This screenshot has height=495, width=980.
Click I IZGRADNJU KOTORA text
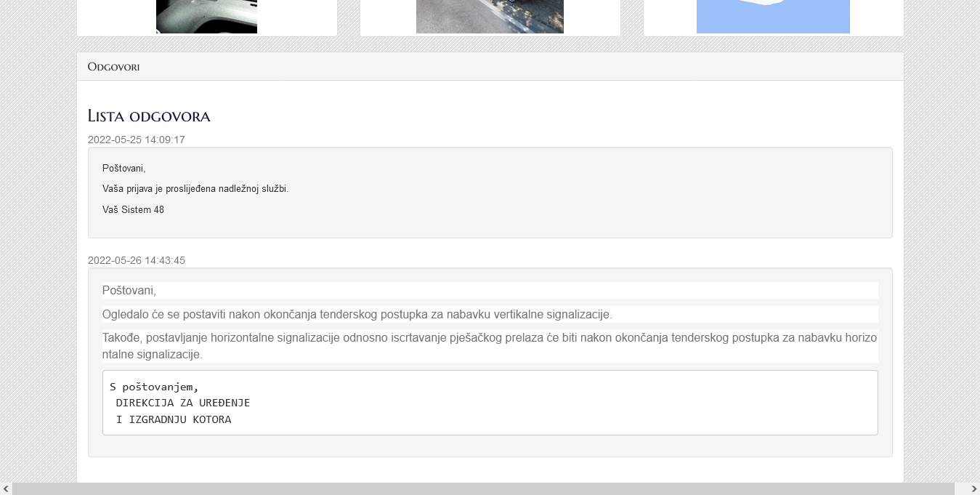174,419
